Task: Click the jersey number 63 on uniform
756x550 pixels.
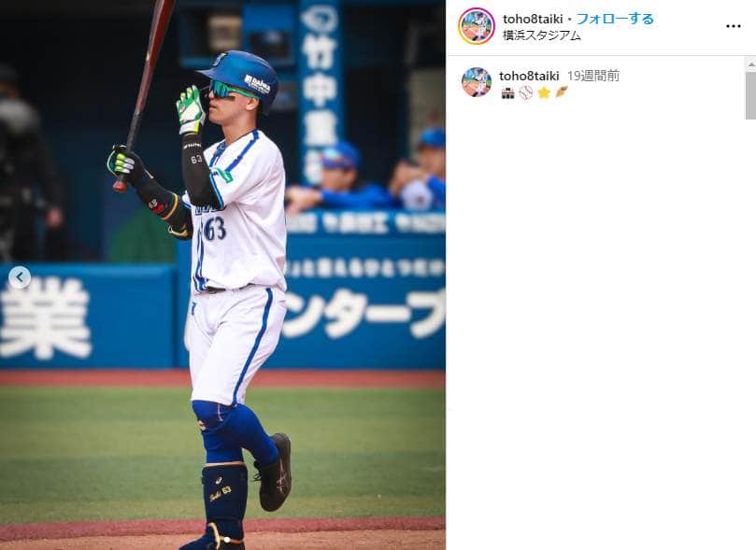Action: click(x=215, y=229)
